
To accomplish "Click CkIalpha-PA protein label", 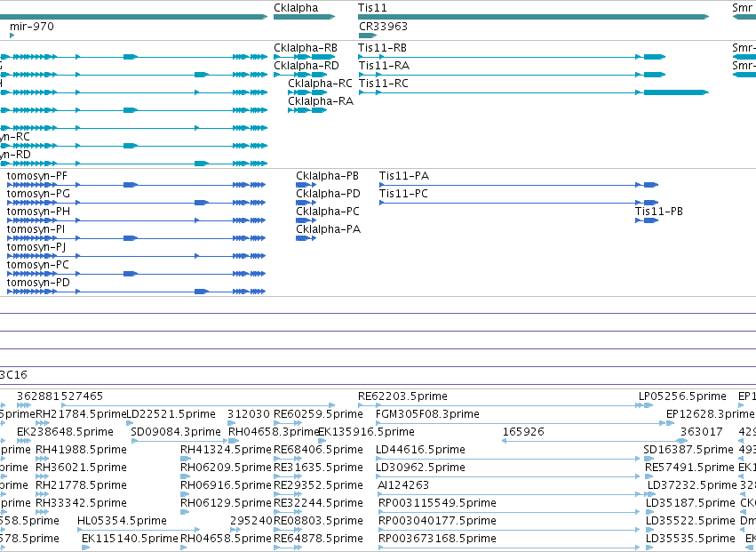I will (x=329, y=229).
